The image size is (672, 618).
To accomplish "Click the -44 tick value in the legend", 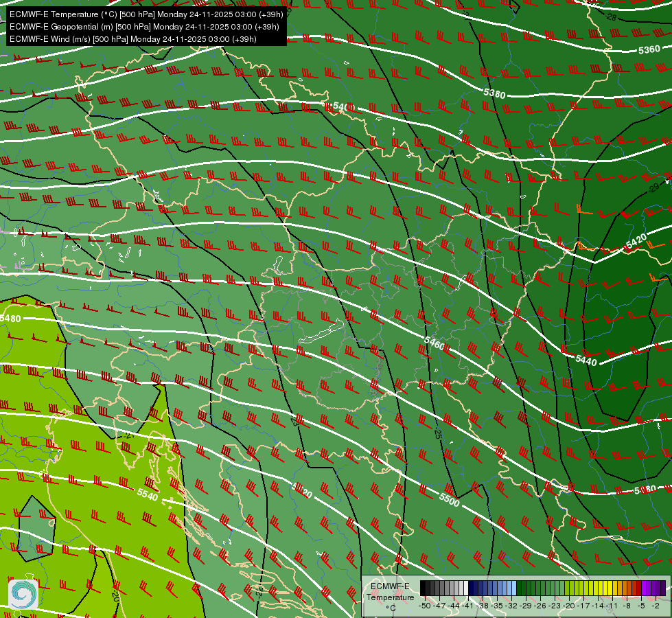I will click(454, 606).
